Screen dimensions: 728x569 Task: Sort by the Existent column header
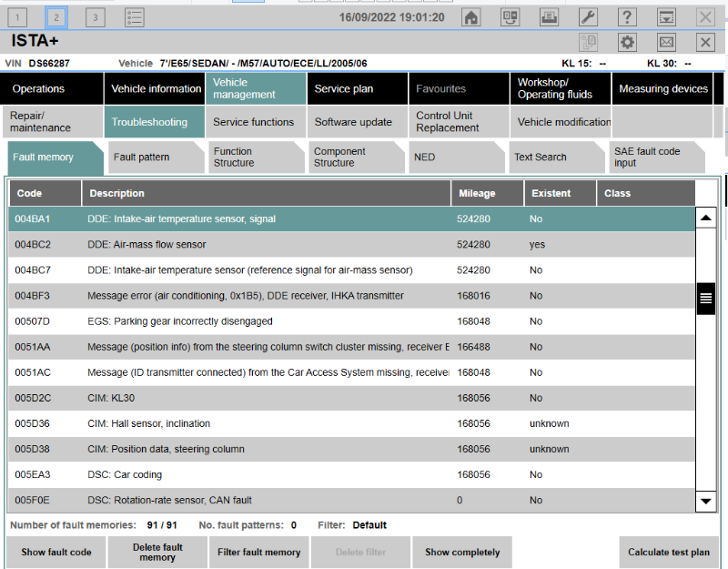[x=560, y=193]
